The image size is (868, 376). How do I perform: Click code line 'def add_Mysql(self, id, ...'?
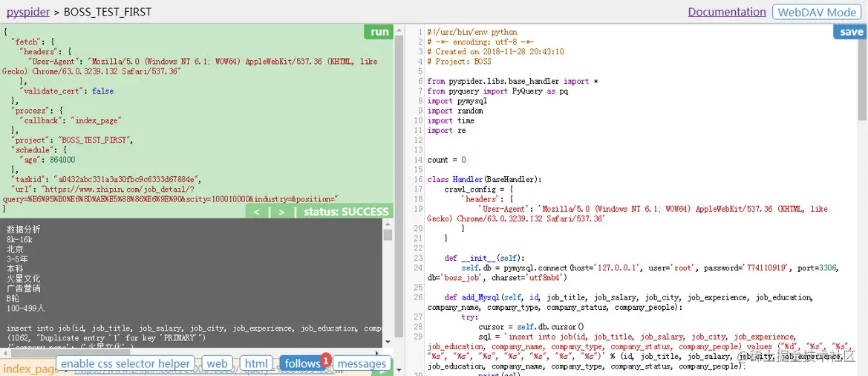pos(620,302)
